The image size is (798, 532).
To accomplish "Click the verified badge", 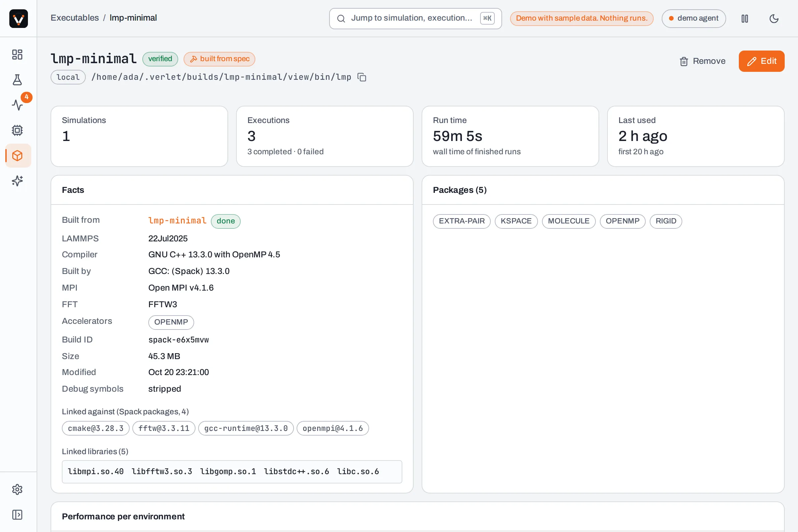I will (x=160, y=59).
